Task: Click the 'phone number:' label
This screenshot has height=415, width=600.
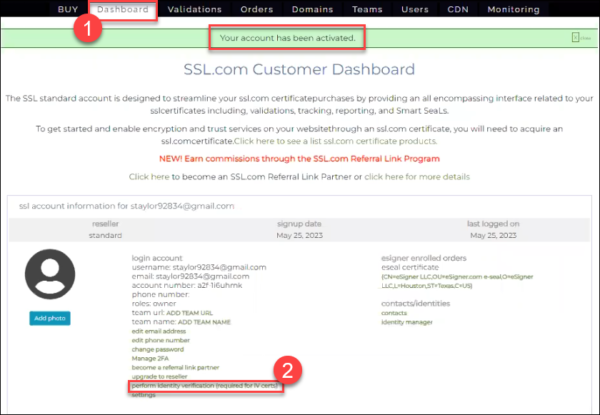Action: pos(160,295)
